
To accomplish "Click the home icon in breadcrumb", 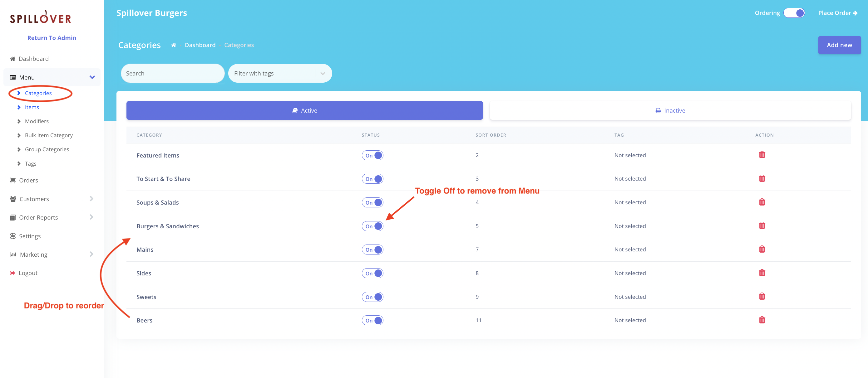I will (x=173, y=45).
